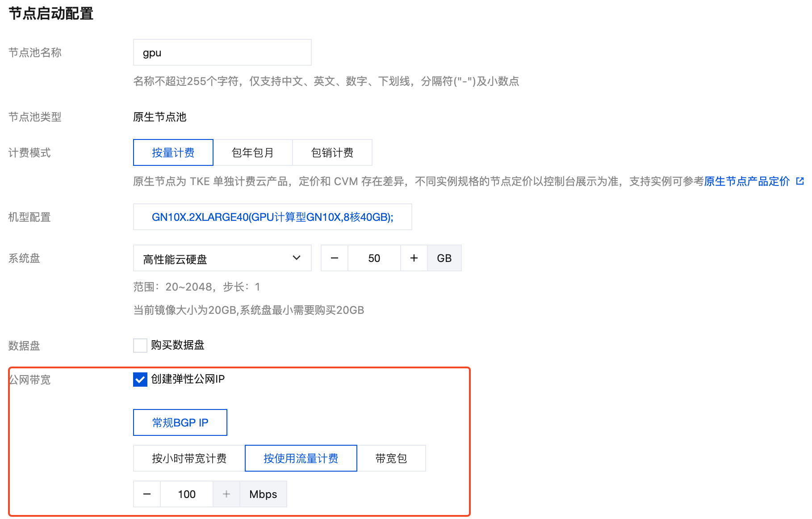The image size is (812, 519).
Task: Choose 带宽包 billing option
Action: (x=391, y=458)
